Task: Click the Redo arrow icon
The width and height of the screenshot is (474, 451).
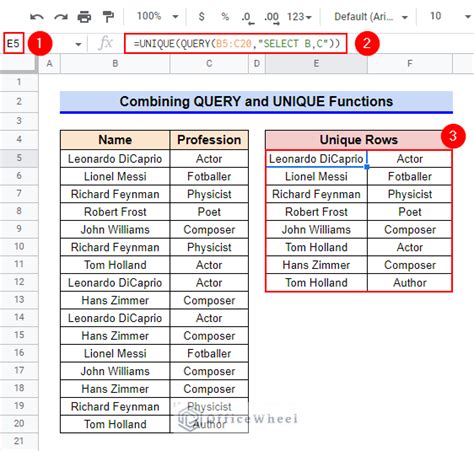Action: click(61, 17)
